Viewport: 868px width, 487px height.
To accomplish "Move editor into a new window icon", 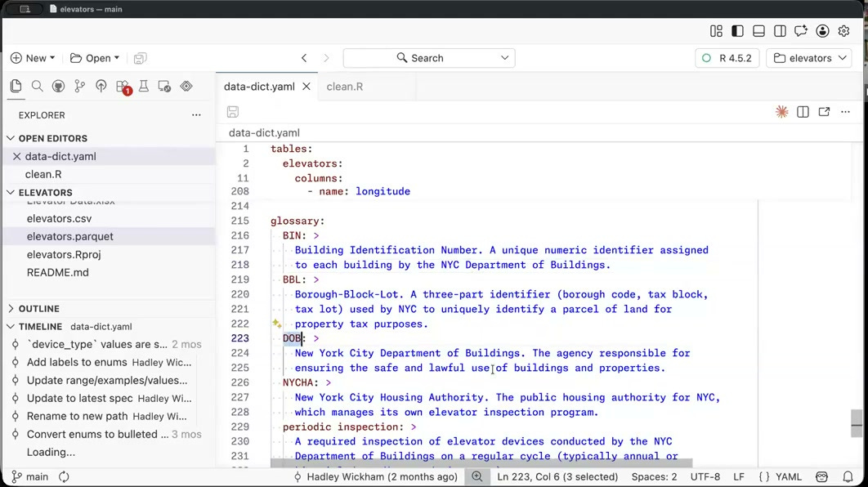I will [824, 112].
